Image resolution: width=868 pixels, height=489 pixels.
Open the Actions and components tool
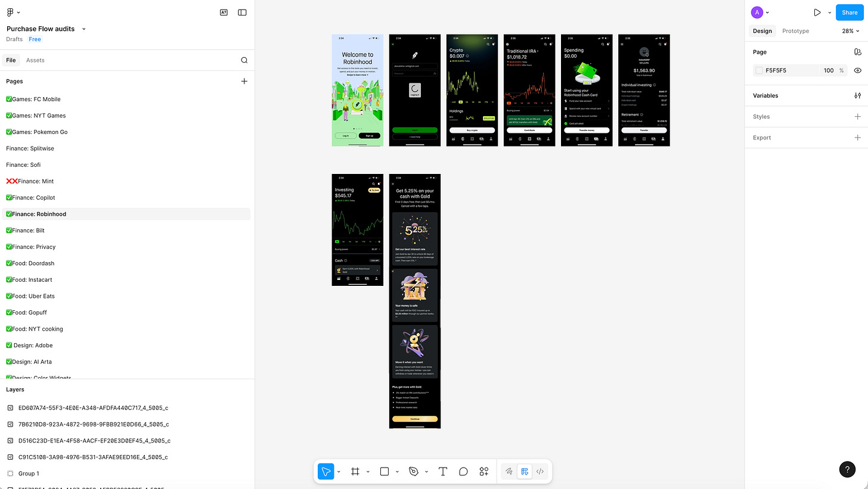(x=484, y=472)
